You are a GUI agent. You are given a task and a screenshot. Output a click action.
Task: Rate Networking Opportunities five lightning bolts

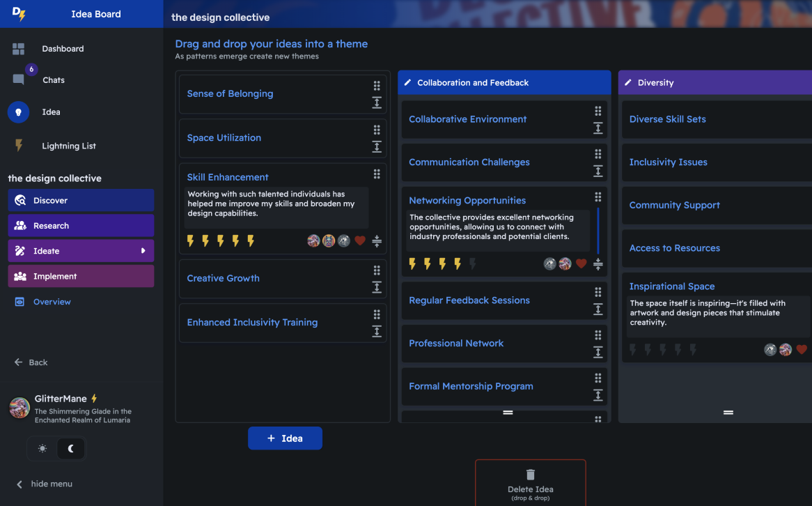(x=473, y=264)
